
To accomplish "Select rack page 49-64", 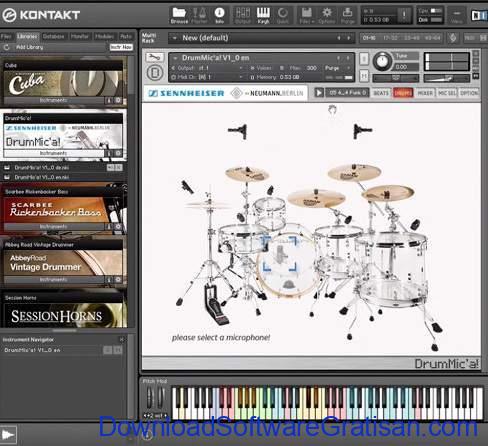I will coord(433,38).
